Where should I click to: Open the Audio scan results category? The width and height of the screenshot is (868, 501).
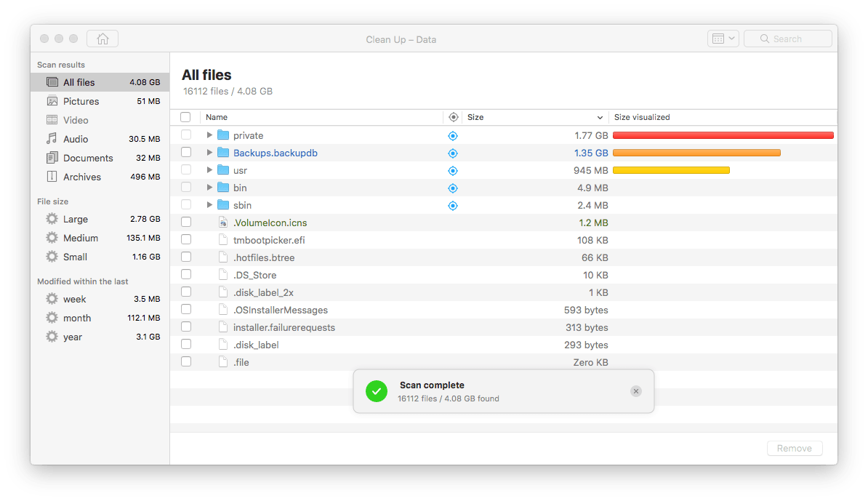point(76,139)
